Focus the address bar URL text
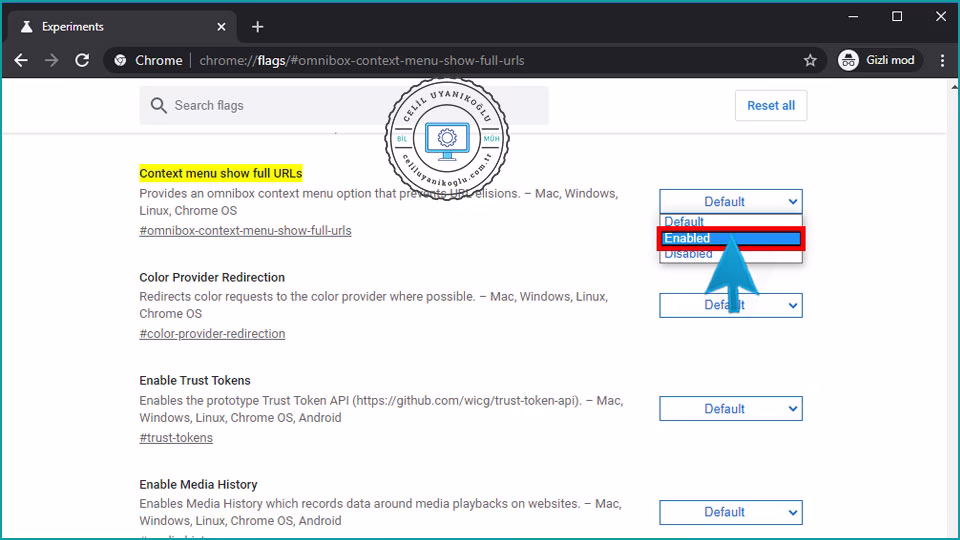960x540 pixels. coord(362,61)
